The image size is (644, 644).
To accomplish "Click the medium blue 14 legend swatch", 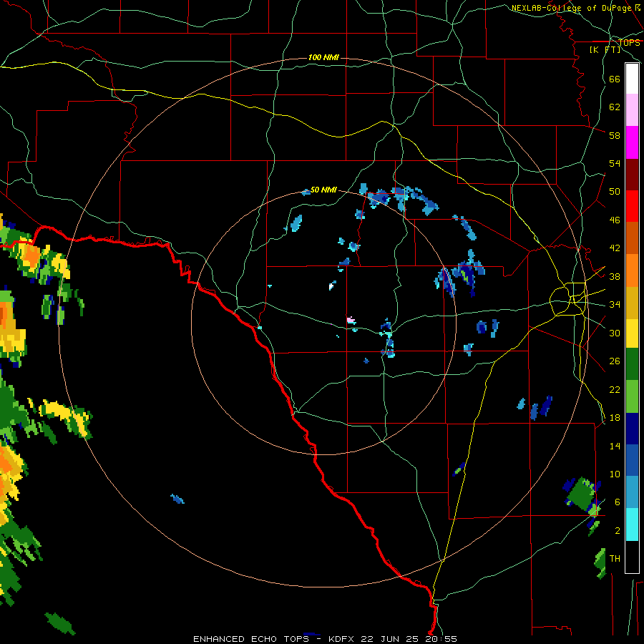I will (x=632, y=460).
